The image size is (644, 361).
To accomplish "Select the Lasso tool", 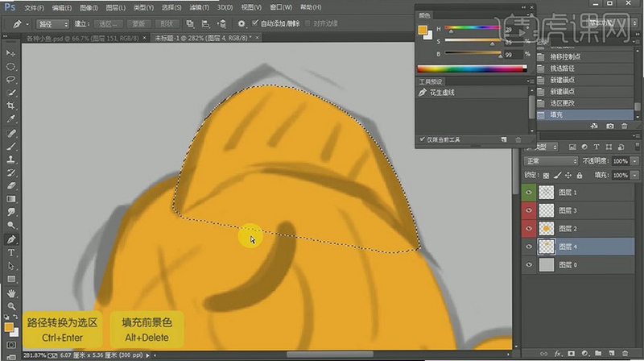I will (10, 80).
